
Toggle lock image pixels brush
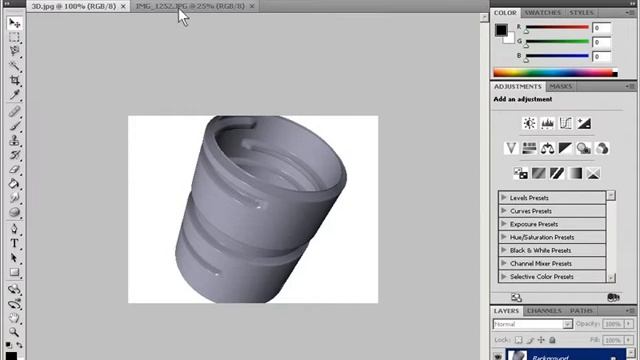(530, 340)
